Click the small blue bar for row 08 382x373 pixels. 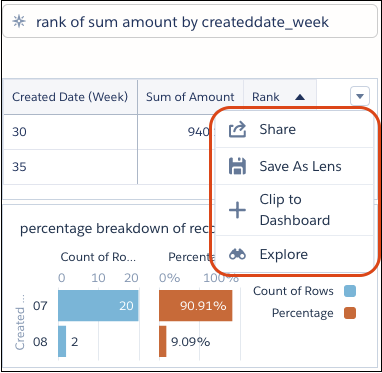[62, 341]
